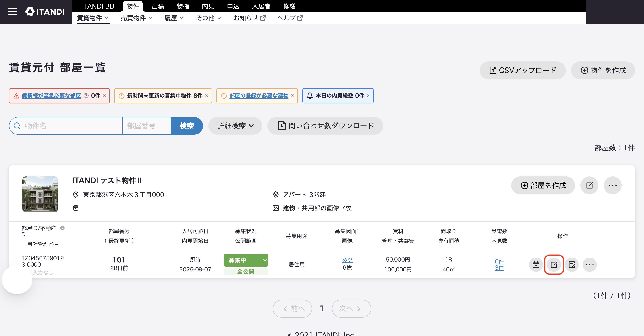Click the CSVアップロード button
The width and height of the screenshot is (644, 336).
523,70
